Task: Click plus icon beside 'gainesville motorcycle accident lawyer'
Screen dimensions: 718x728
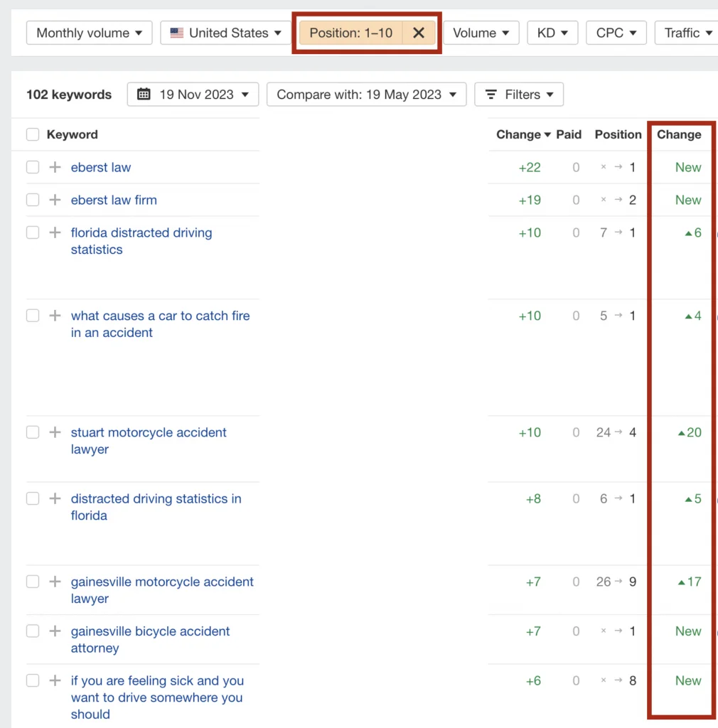Action: click(55, 582)
